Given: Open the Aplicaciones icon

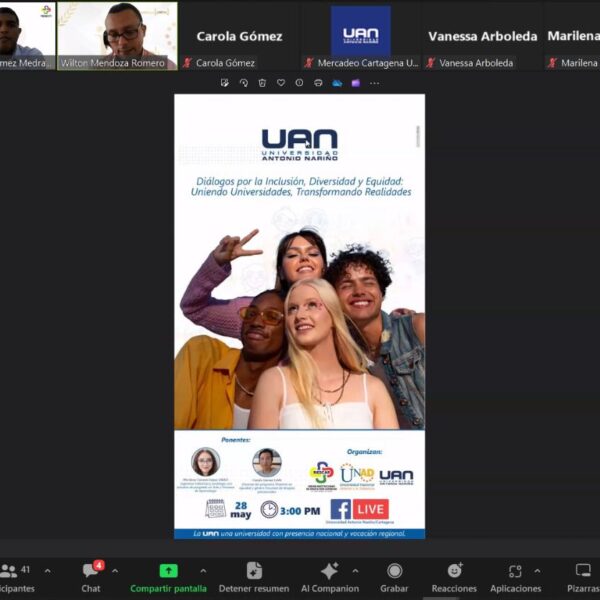Looking at the screenshot, I should pos(515,571).
